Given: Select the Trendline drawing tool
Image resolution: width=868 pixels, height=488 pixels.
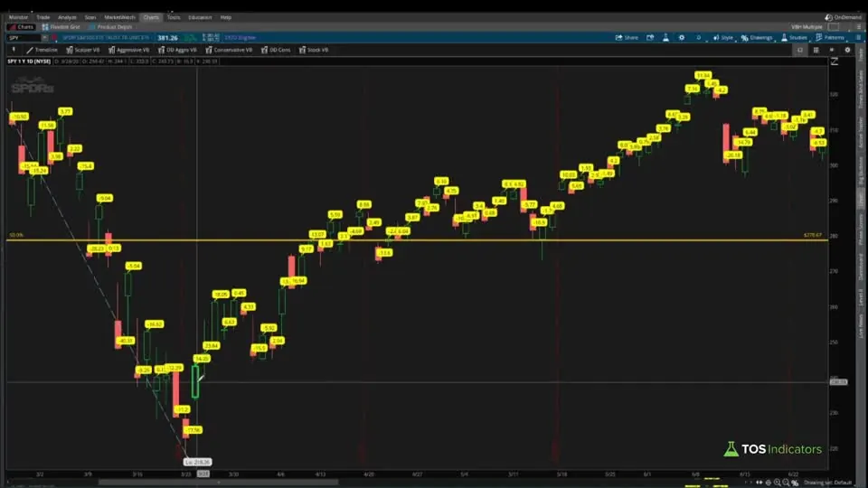Looking at the screenshot, I should [42, 50].
